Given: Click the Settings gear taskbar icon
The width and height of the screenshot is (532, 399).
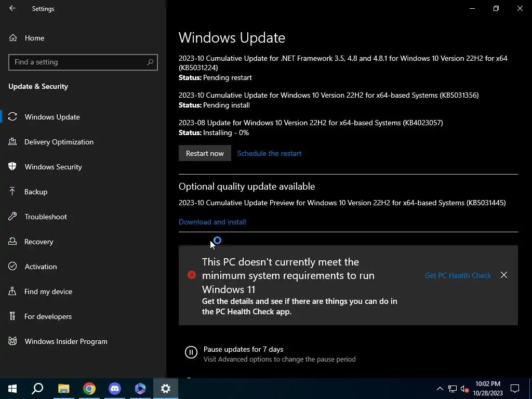Looking at the screenshot, I should point(166,389).
